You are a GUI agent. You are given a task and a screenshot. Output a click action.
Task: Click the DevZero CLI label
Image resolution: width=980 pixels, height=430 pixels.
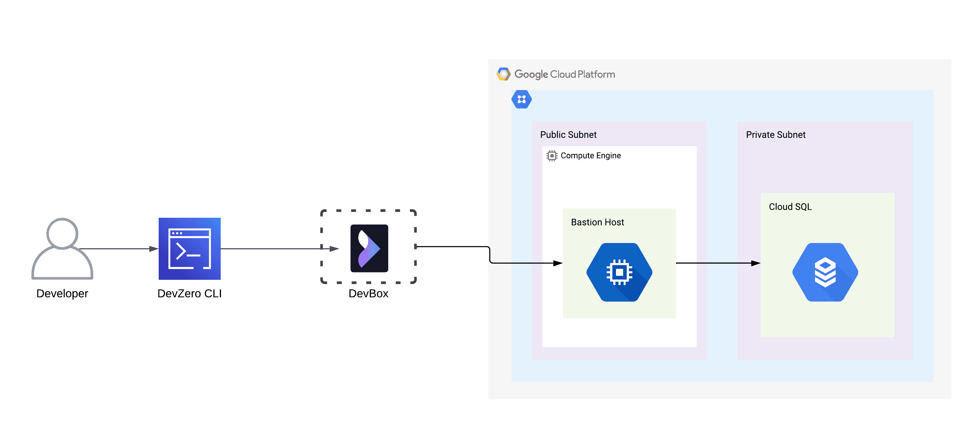click(x=189, y=293)
